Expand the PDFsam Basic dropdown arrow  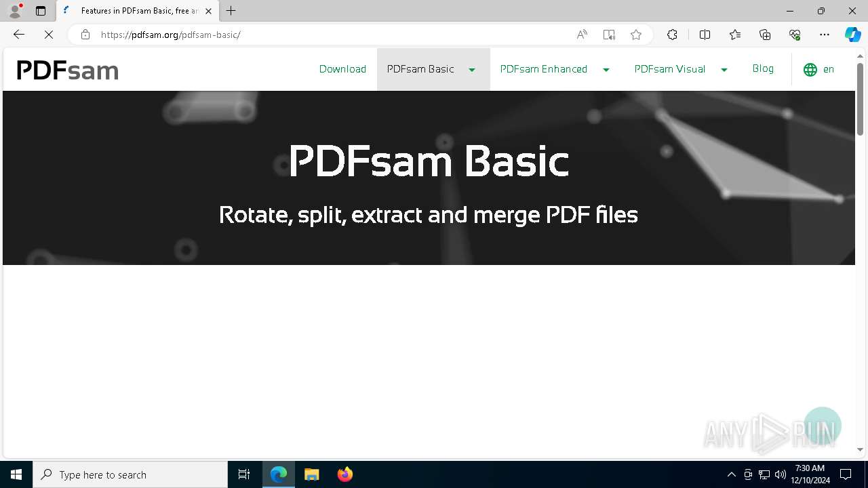(x=472, y=70)
